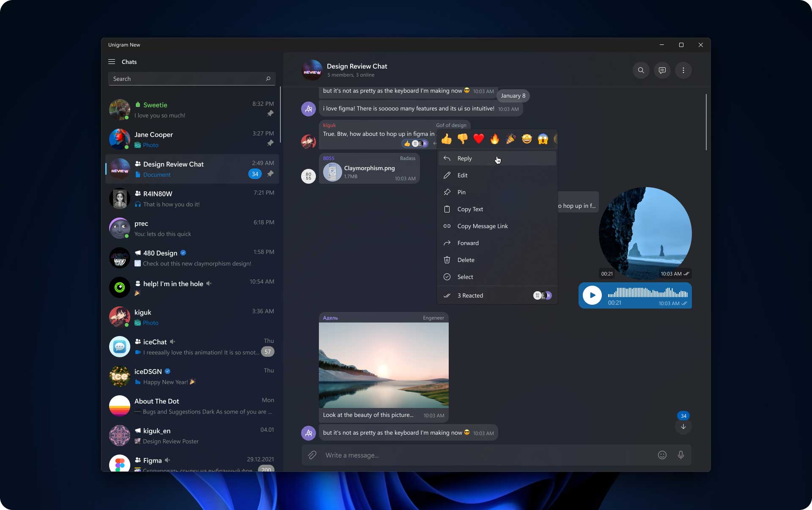Screen dimensions: 812x510
Task: Click the voice message waveform
Action: click(x=647, y=292)
